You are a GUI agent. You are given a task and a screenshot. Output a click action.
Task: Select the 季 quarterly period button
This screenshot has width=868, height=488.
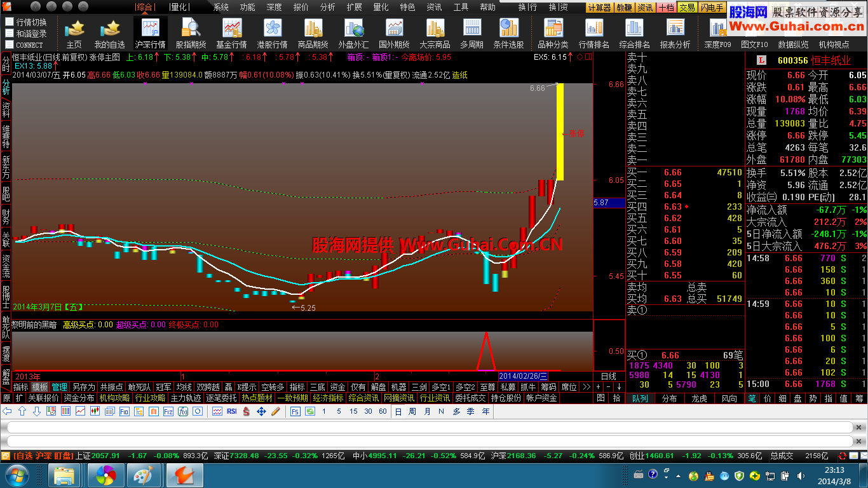coord(471,411)
